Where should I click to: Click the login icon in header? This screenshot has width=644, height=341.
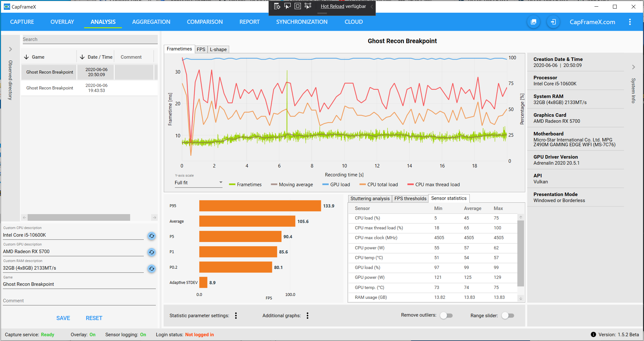point(553,22)
